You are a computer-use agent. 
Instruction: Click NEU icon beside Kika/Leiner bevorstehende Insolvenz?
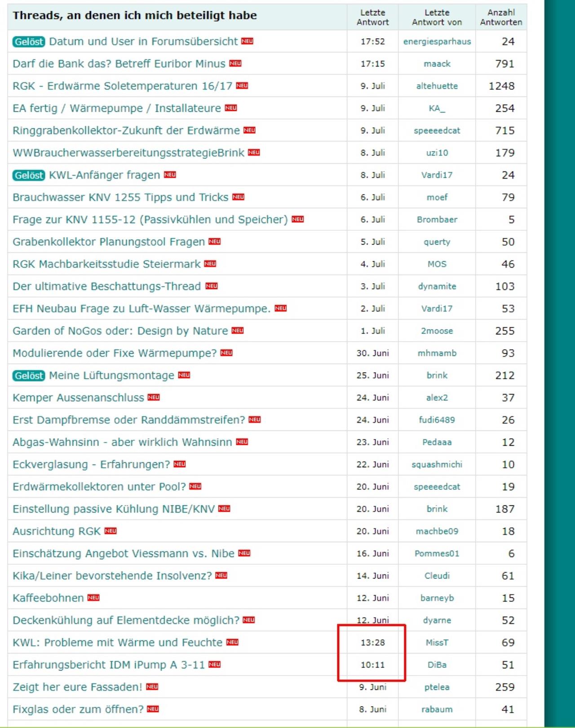[221, 575]
